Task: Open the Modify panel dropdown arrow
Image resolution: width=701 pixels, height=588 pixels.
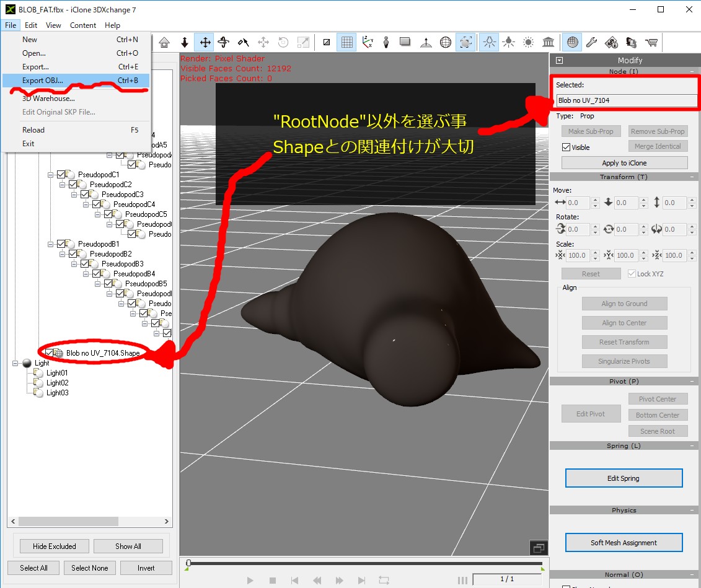Action: [559, 60]
